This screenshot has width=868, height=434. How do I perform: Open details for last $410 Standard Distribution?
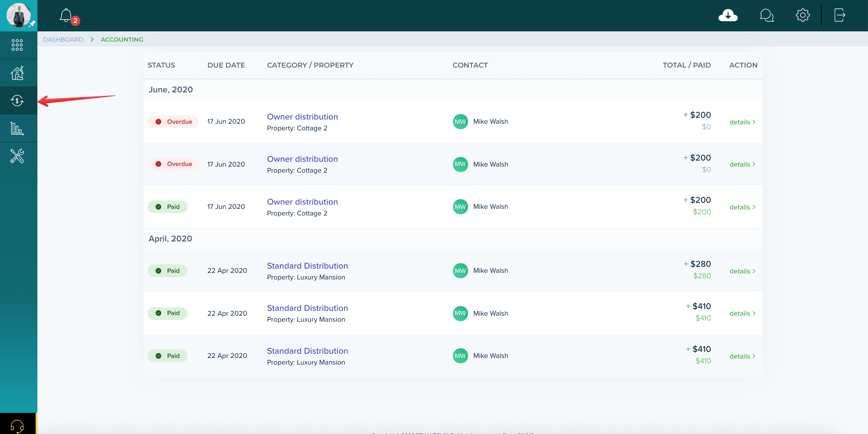point(742,356)
